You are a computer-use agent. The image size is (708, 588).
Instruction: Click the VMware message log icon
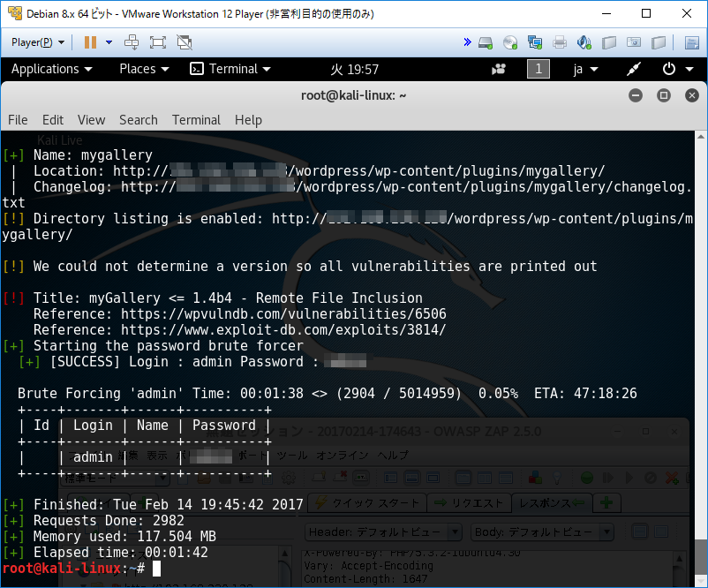click(692, 43)
